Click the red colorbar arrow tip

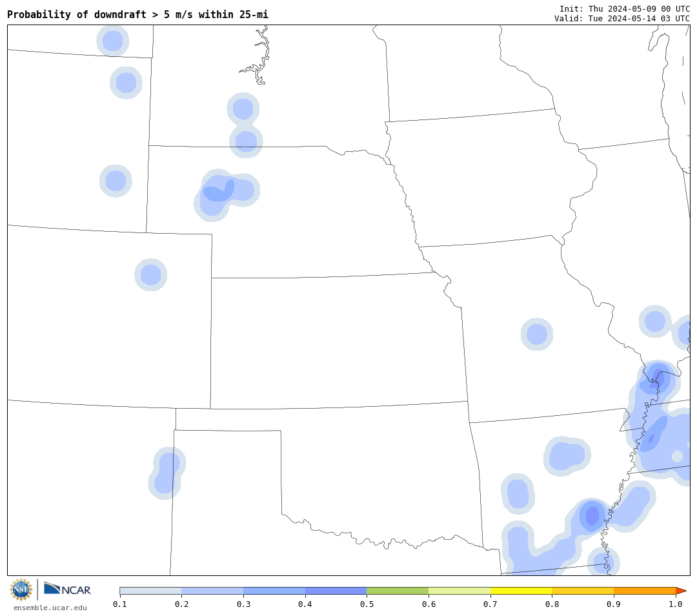681,591
